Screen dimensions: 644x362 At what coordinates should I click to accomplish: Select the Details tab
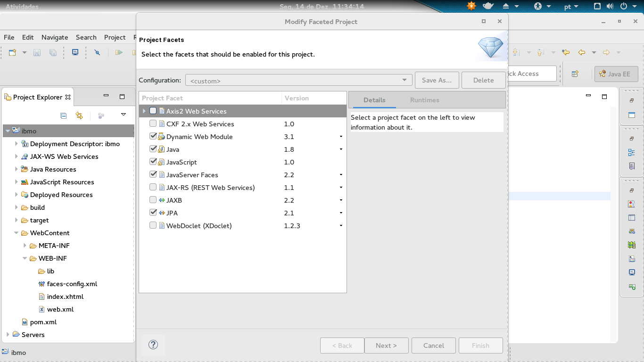(374, 100)
